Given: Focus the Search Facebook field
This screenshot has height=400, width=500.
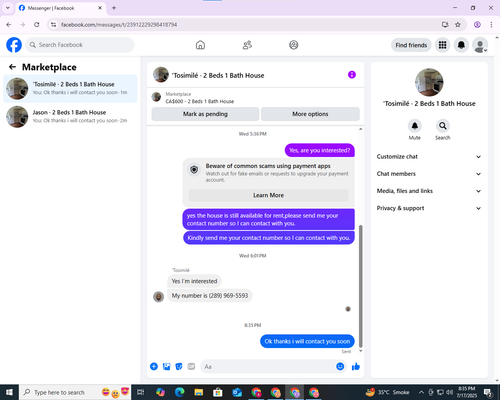Looking at the screenshot, I should click(80, 45).
